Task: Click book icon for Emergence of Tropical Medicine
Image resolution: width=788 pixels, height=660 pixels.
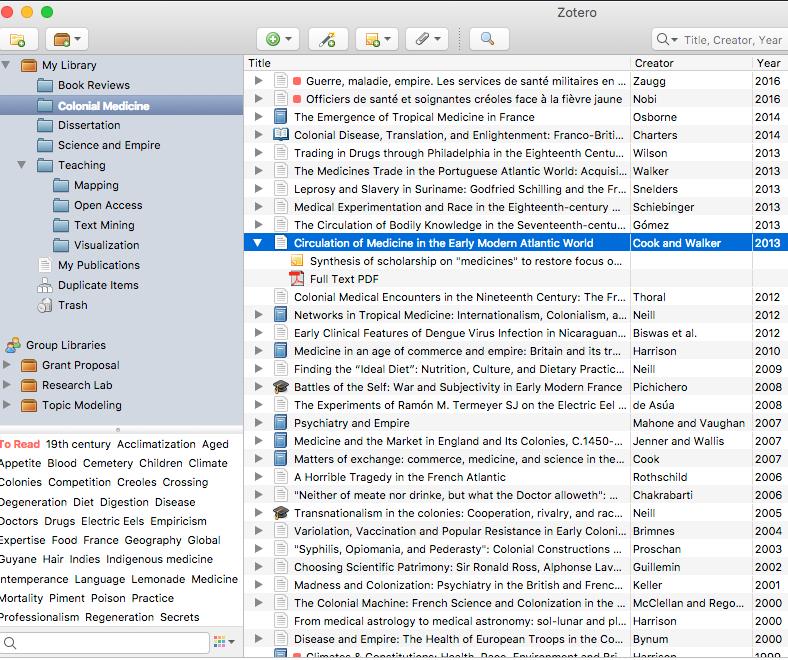Action: point(280,117)
